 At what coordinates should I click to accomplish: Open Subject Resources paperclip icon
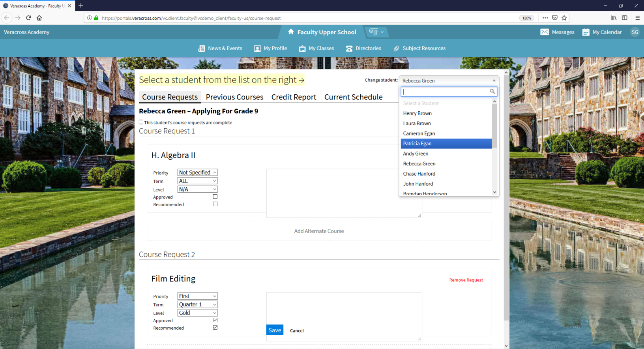point(396,49)
